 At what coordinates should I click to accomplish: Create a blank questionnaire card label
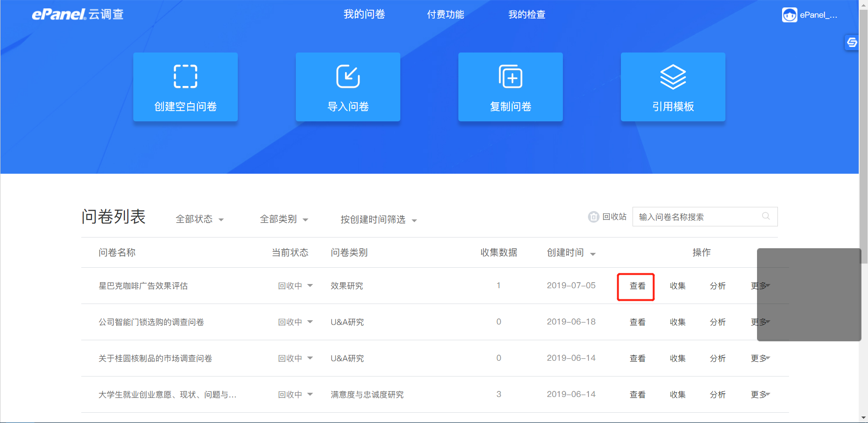click(x=185, y=106)
